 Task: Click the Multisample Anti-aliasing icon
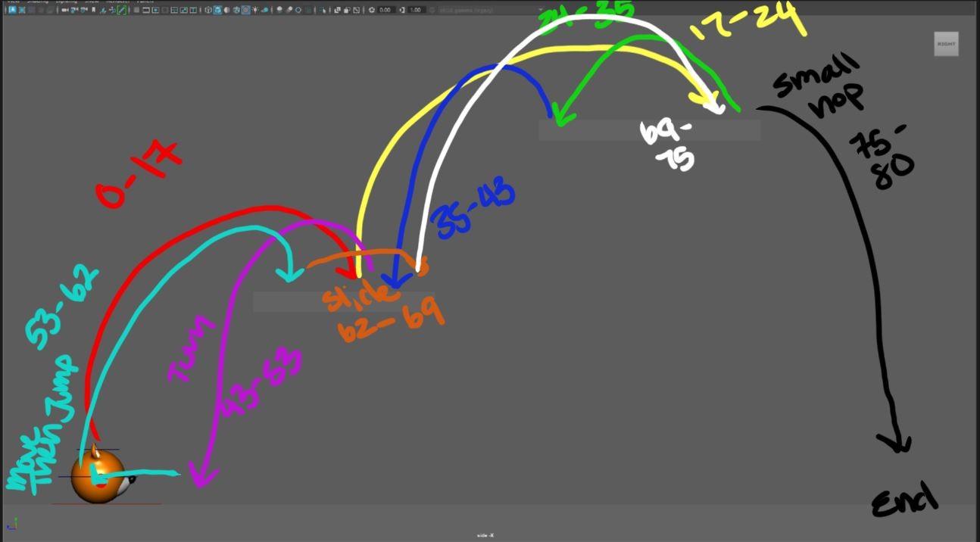(x=298, y=10)
